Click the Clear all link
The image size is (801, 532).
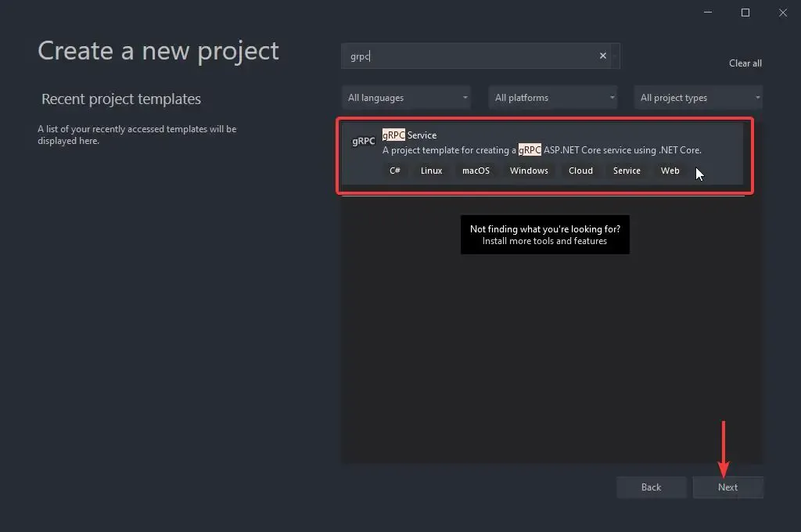[745, 63]
